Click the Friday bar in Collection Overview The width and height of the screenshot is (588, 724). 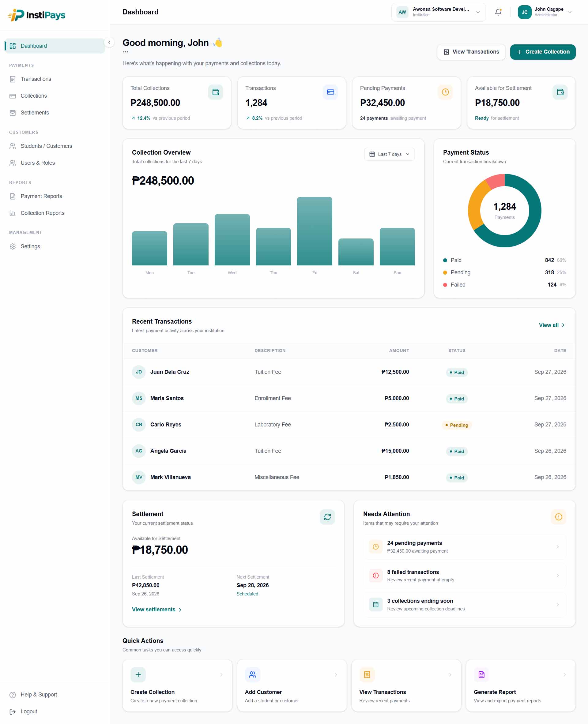coord(314,231)
